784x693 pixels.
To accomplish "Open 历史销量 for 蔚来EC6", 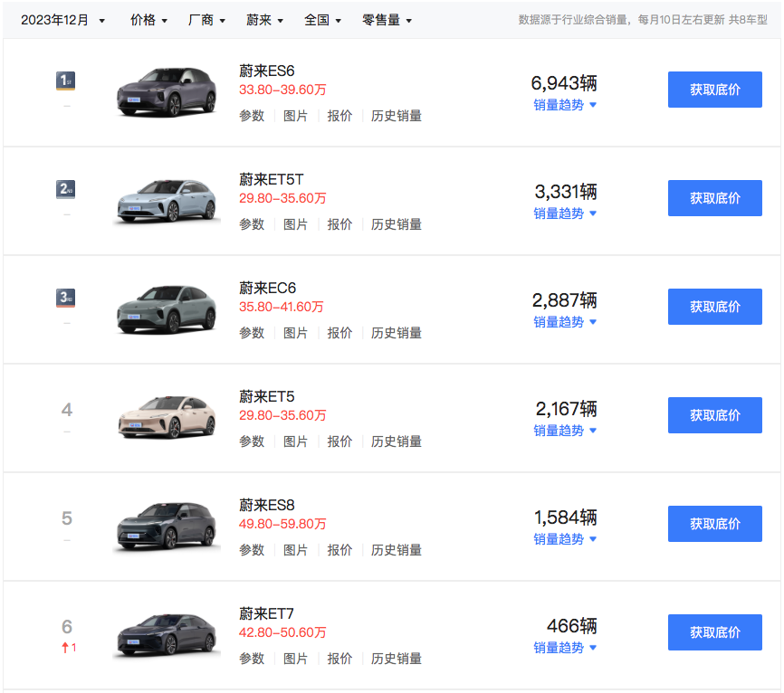I will [397, 333].
